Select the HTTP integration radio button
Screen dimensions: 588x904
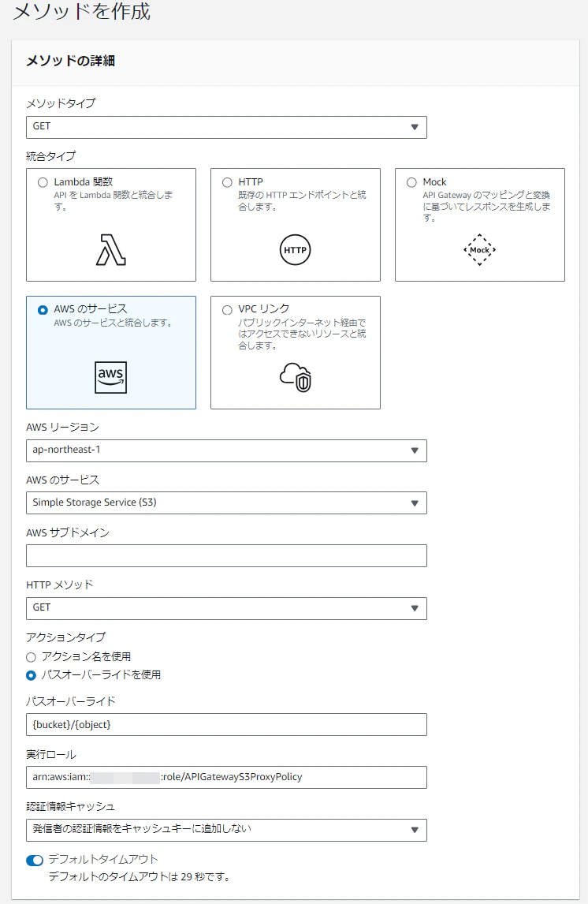click(x=227, y=182)
